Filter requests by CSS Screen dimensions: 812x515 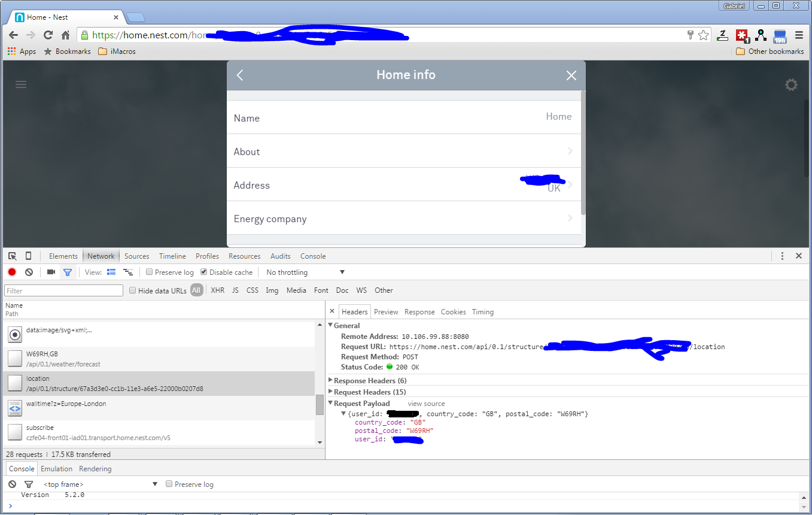pyautogui.click(x=253, y=290)
